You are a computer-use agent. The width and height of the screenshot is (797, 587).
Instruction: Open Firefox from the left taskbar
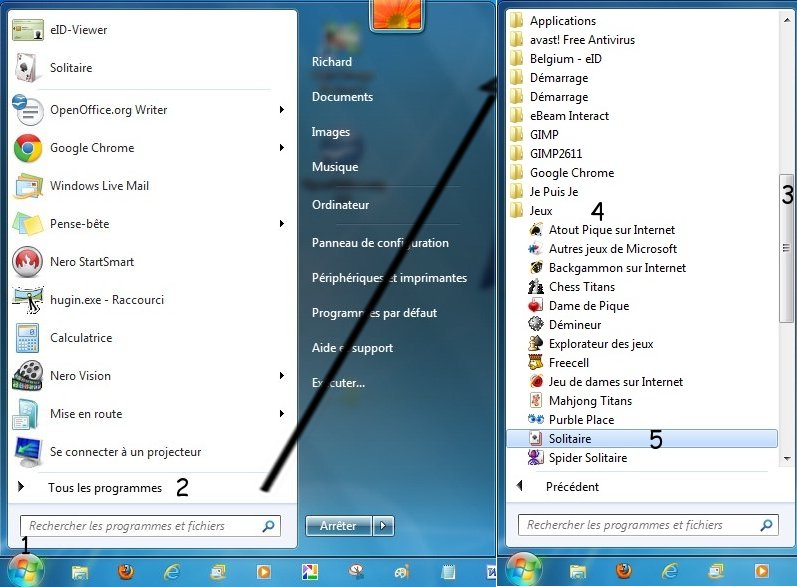(126, 572)
